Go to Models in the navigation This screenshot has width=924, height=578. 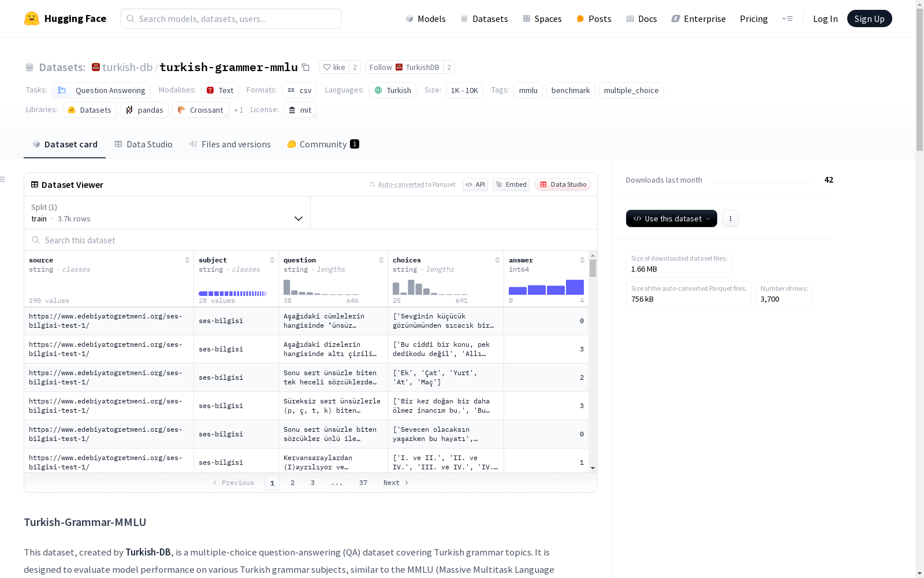point(426,18)
